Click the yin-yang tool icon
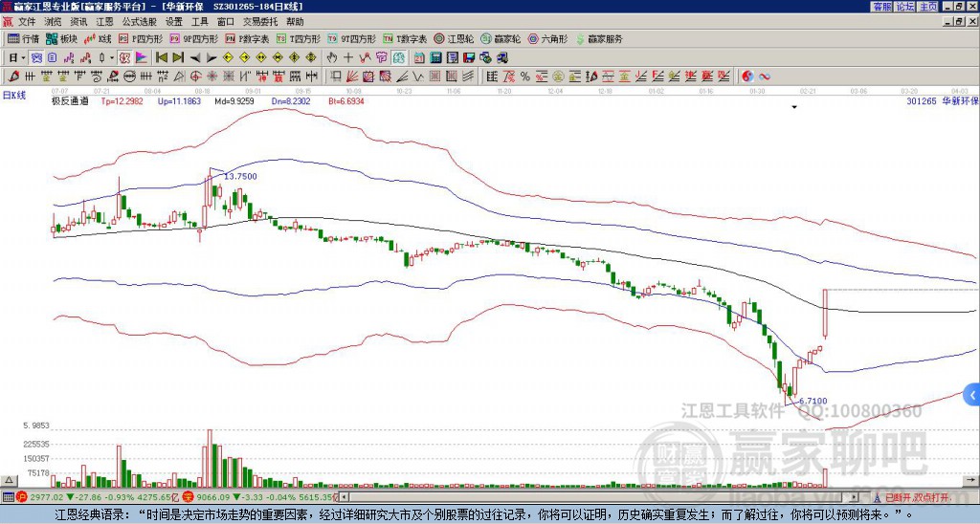This screenshot has height=524, width=980. (x=747, y=76)
